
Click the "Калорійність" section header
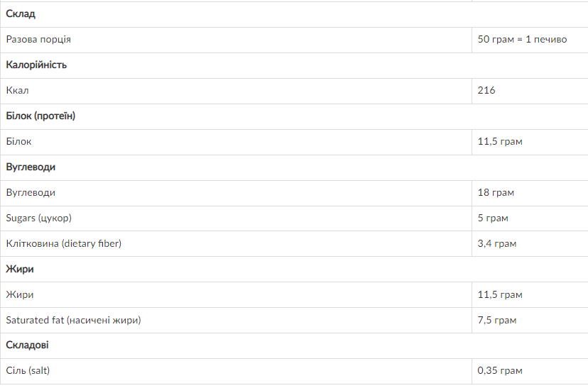[36, 65]
